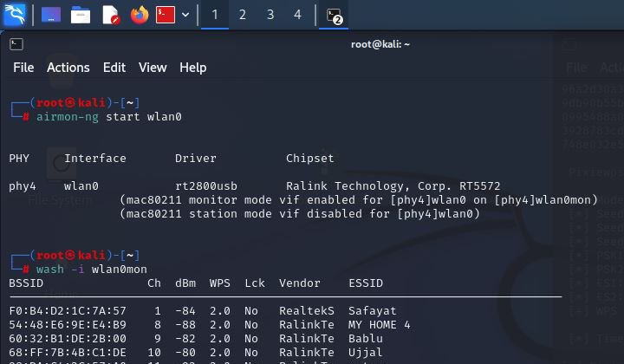
Task: Click BSSID F0:B4:D2:1C:7A:57
Action: (68, 310)
